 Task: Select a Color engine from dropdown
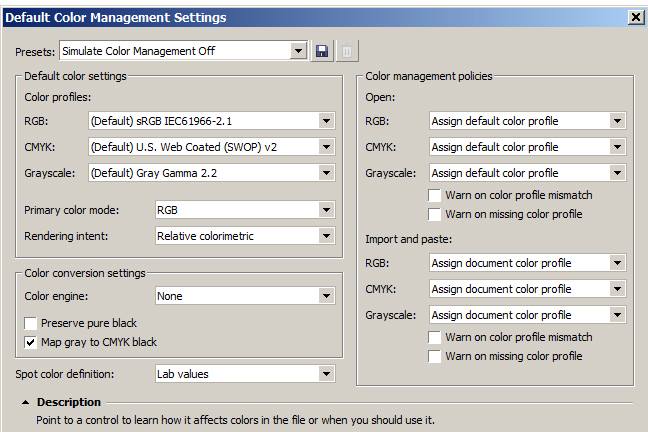point(326,296)
